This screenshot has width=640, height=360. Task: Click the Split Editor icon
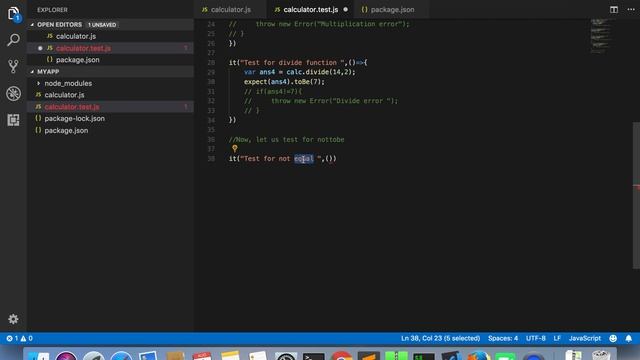coord(613,9)
